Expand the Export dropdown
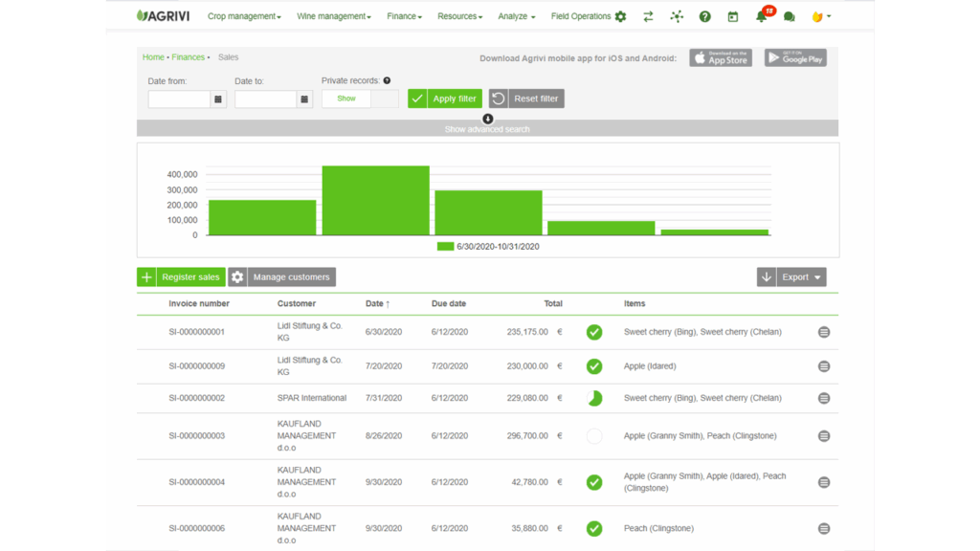 (801, 277)
